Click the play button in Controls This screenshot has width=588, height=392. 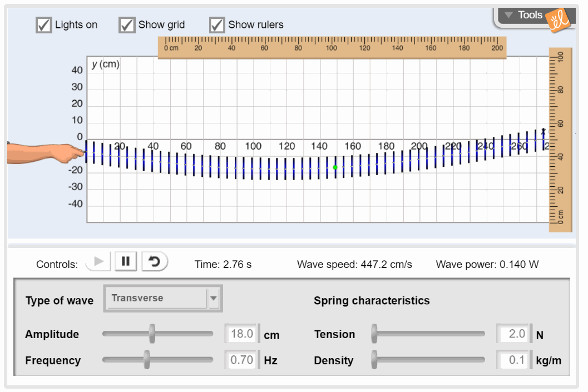(99, 261)
